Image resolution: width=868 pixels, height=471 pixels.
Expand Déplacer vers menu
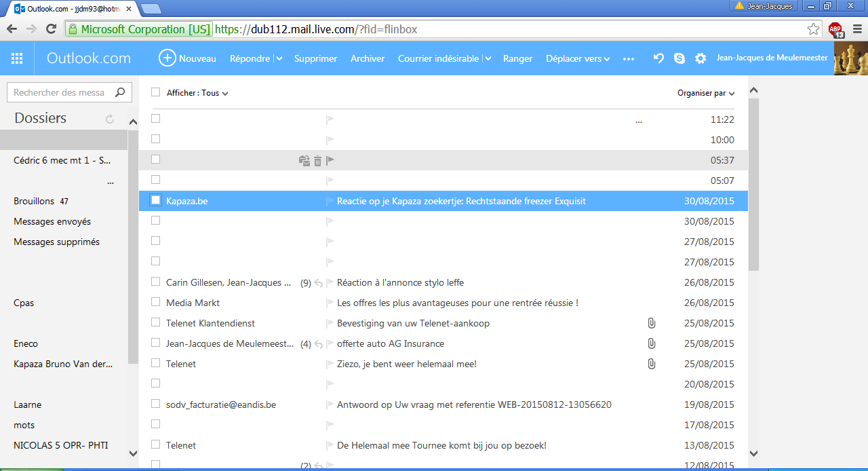[x=578, y=59]
